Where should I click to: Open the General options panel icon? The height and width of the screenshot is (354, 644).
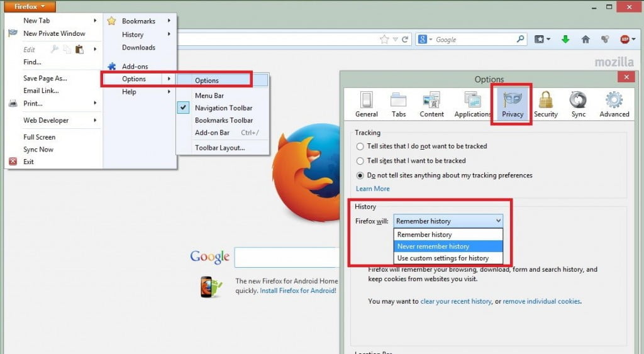[x=366, y=104]
